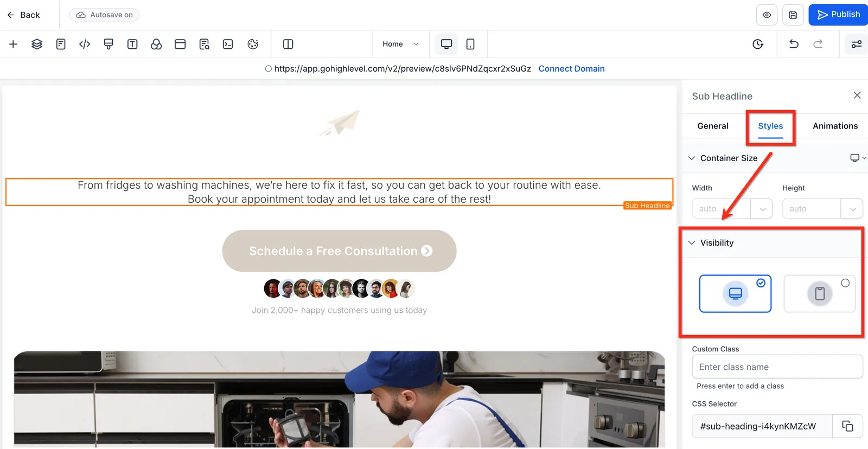Click the add element plus icon
This screenshot has height=449, width=868.
tap(13, 44)
